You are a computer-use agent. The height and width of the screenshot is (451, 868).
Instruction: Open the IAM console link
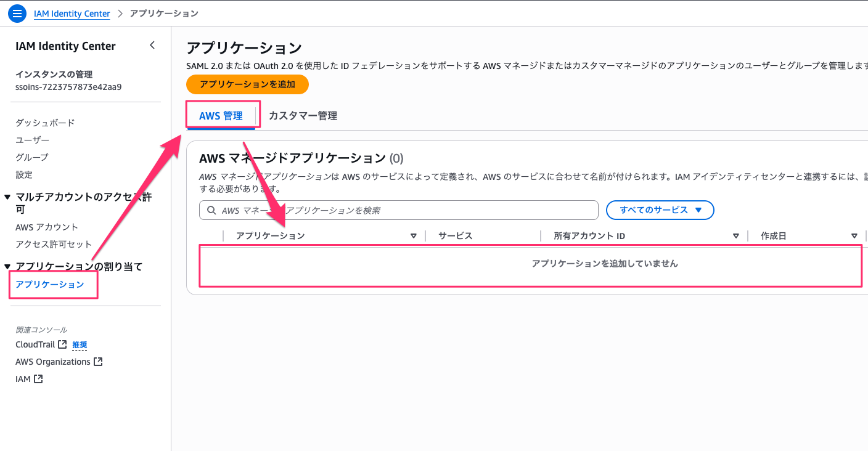(23, 379)
